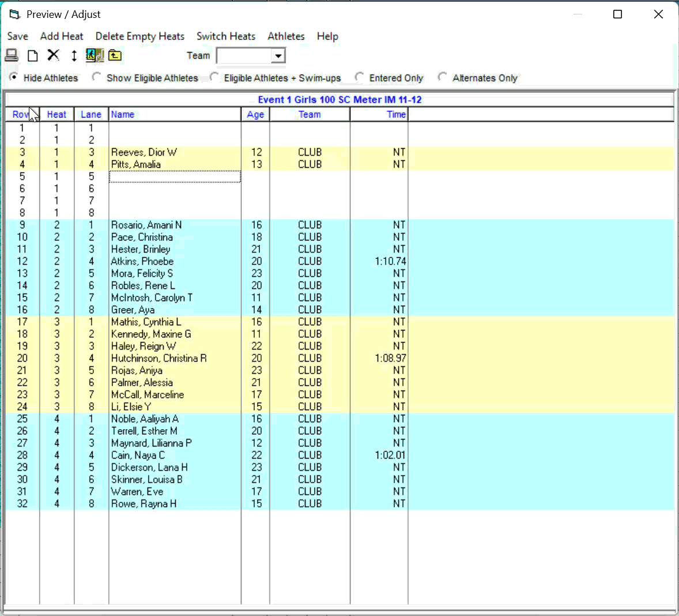Enable Alternates Only radio option
679x616 pixels.
(443, 77)
